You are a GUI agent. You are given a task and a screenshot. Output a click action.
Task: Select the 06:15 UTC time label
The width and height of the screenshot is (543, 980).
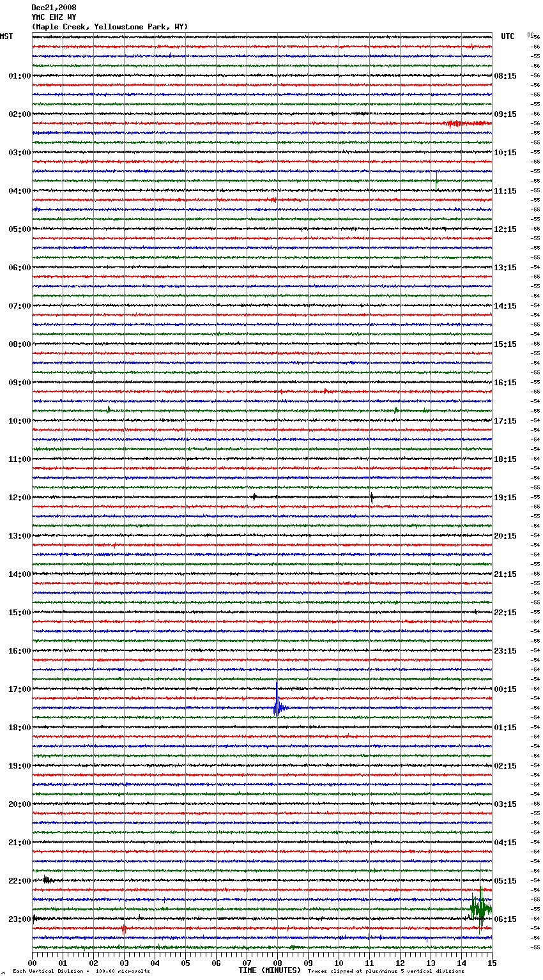(505, 919)
